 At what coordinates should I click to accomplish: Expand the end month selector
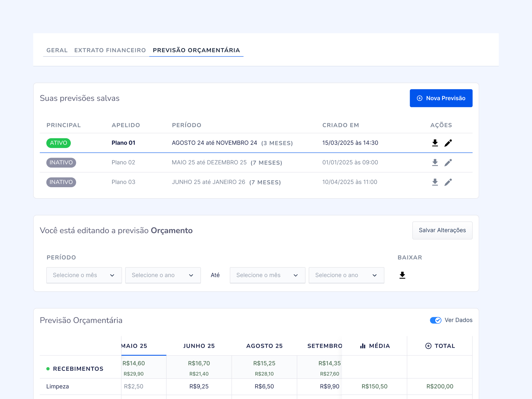click(268, 275)
